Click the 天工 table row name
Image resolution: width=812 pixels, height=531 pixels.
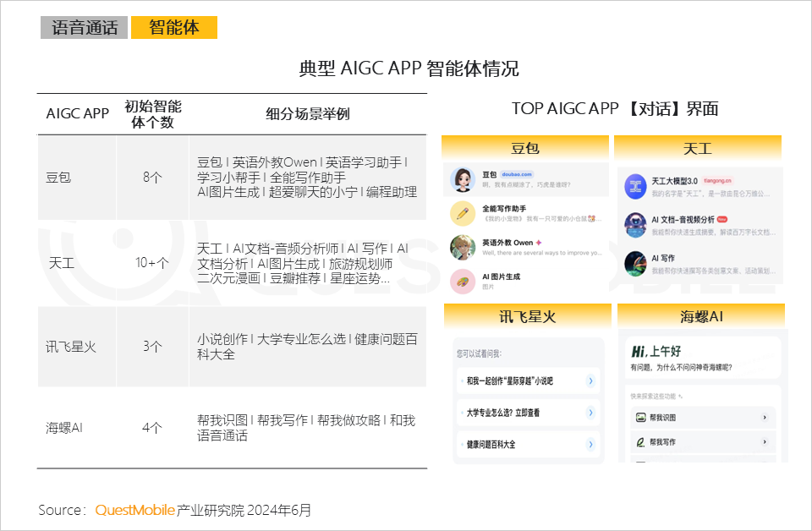click(62, 263)
